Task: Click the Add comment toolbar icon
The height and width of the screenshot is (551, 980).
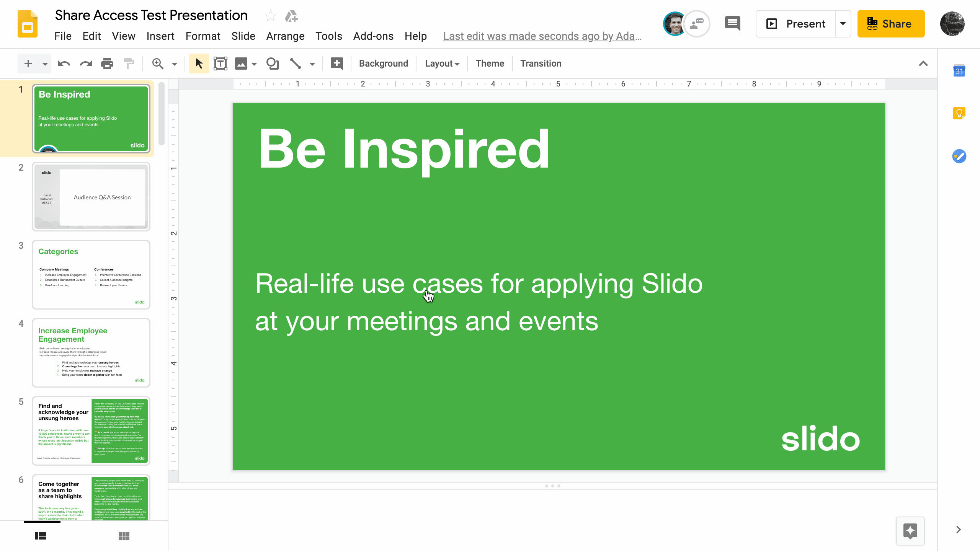Action: (x=337, y=64)
